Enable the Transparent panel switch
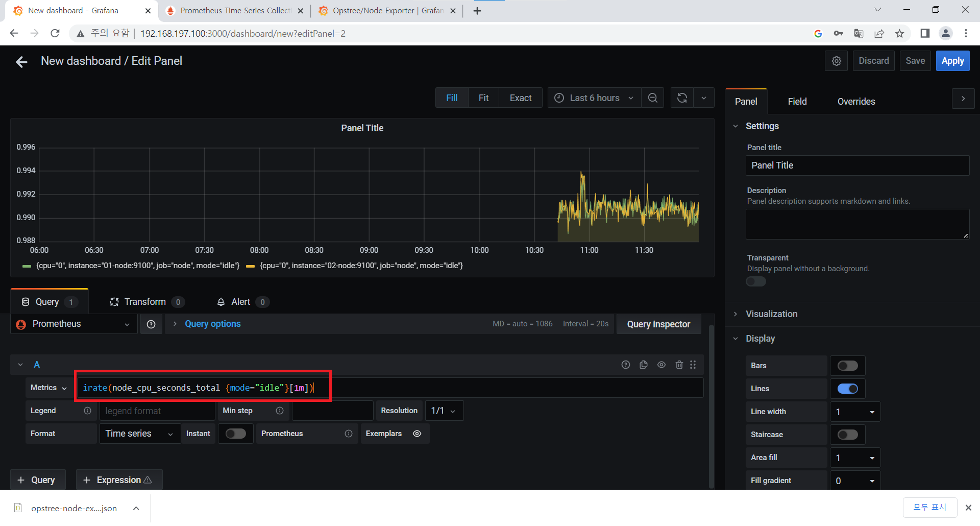The height and width of the screenshot is (526, 980). click(756, 281)
